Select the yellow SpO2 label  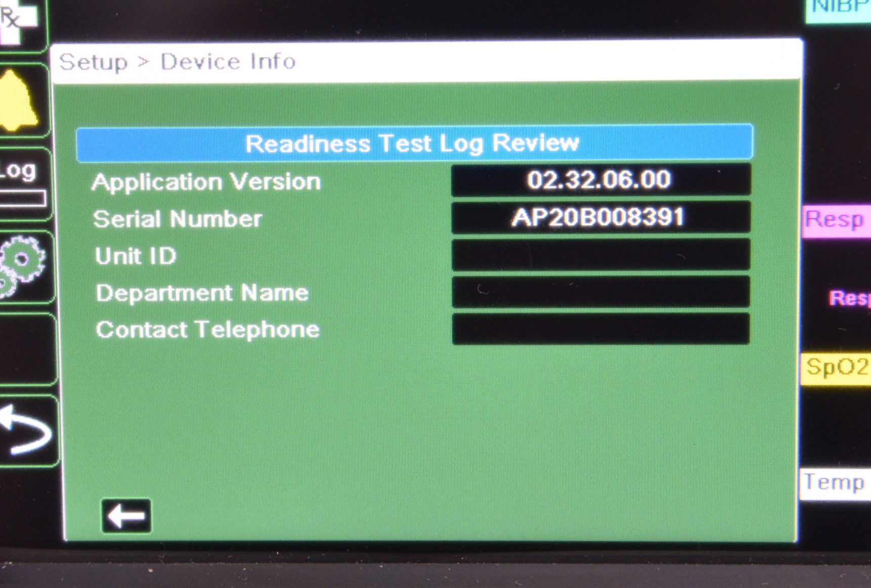(836, 368)
